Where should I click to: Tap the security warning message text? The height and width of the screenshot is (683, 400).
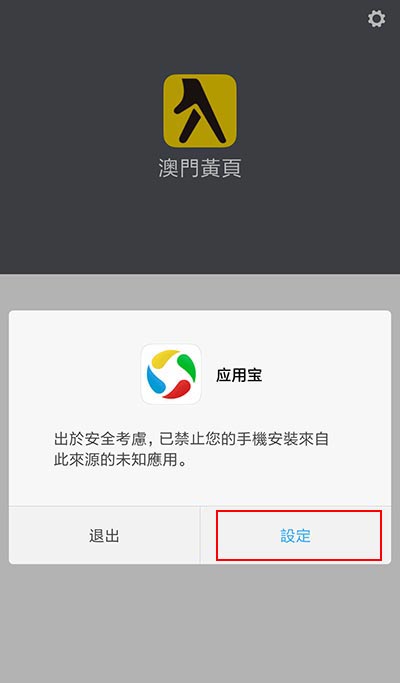(x=191, y=449)
